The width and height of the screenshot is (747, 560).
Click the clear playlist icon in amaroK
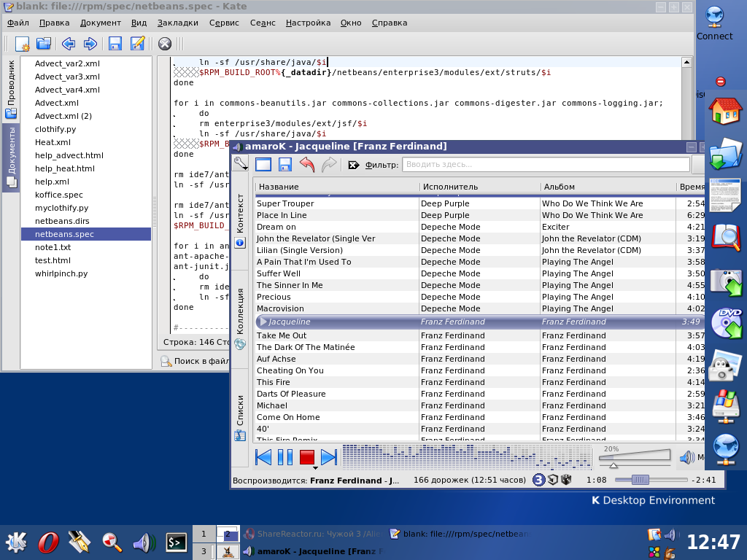(263, 164)
